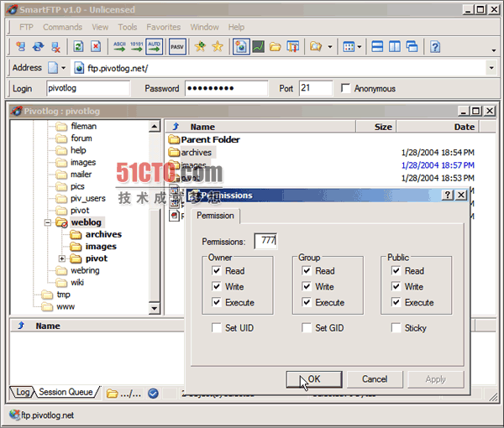The height and width of the screenshot is (428, 504).
Task: Select ASCII transfer mode icon
Action: coord(119,47)
